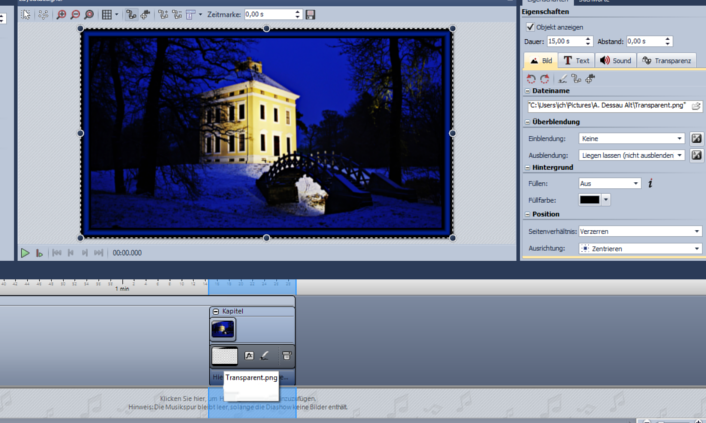706x423 pixels.
Task: Click the zoom out magnifier icon
Action: [x=75, y=15]
